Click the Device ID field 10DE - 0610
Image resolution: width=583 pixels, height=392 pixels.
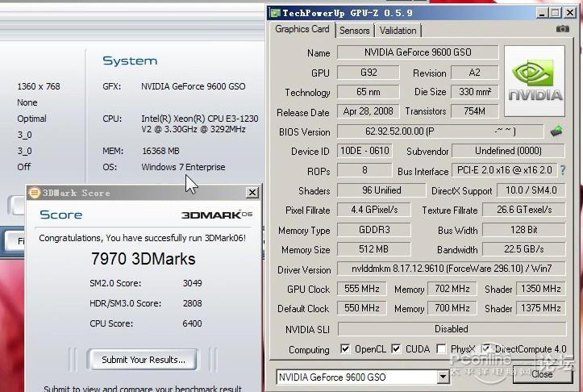click(x=364, y=151)
